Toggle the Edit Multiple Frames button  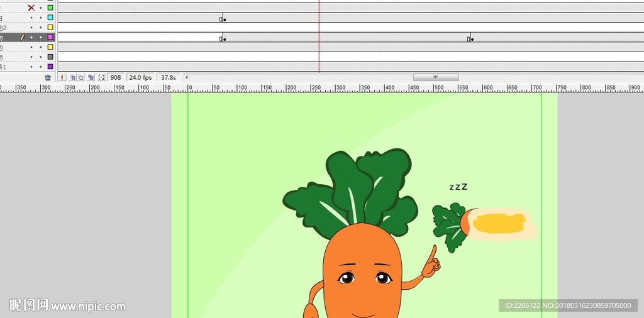(x=91, y=77)
